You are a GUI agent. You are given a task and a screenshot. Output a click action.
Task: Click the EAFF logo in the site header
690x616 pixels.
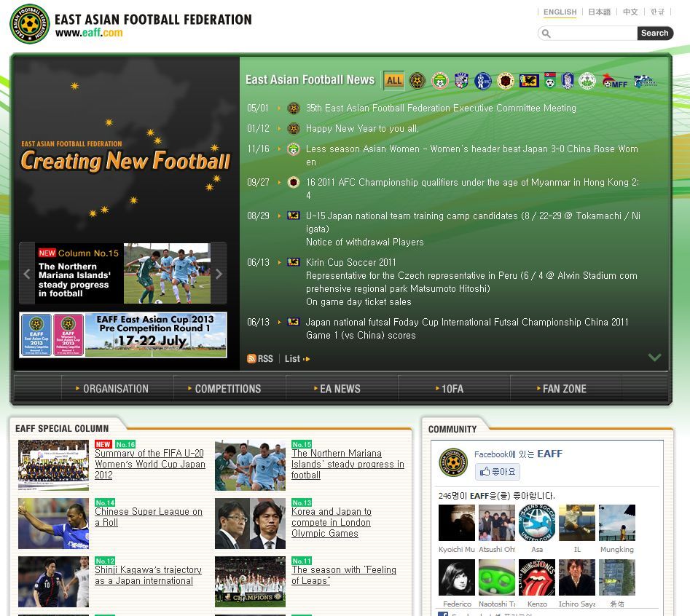click(x=29, y=24)
